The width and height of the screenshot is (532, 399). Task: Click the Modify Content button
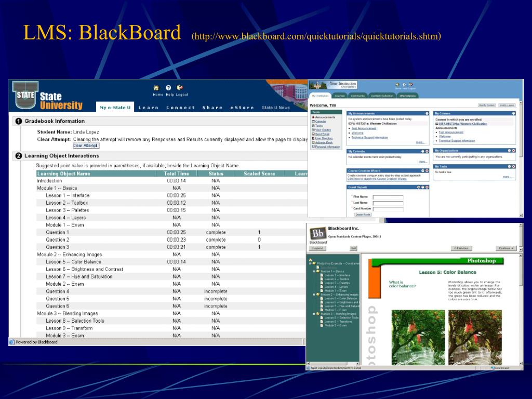coord(486,105)
